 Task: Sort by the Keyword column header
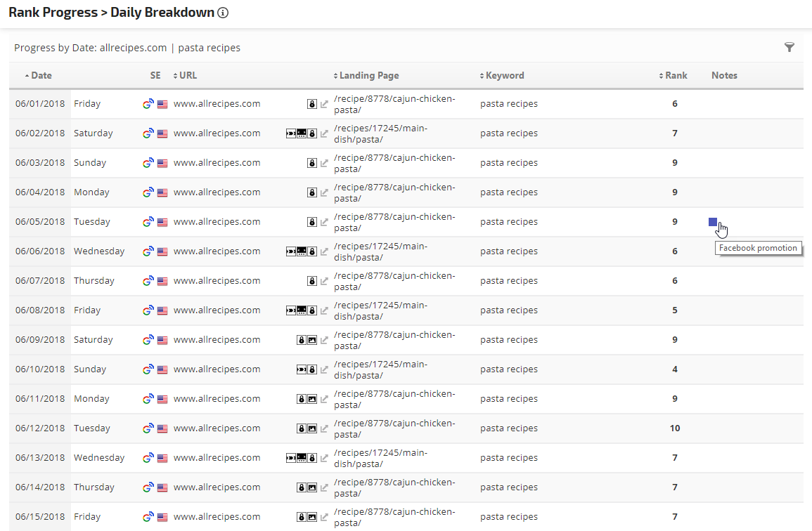[504, 75]
